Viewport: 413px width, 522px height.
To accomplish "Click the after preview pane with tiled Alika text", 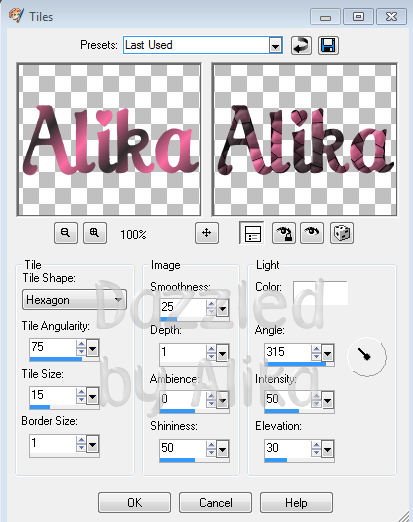I will coord(304,140).
